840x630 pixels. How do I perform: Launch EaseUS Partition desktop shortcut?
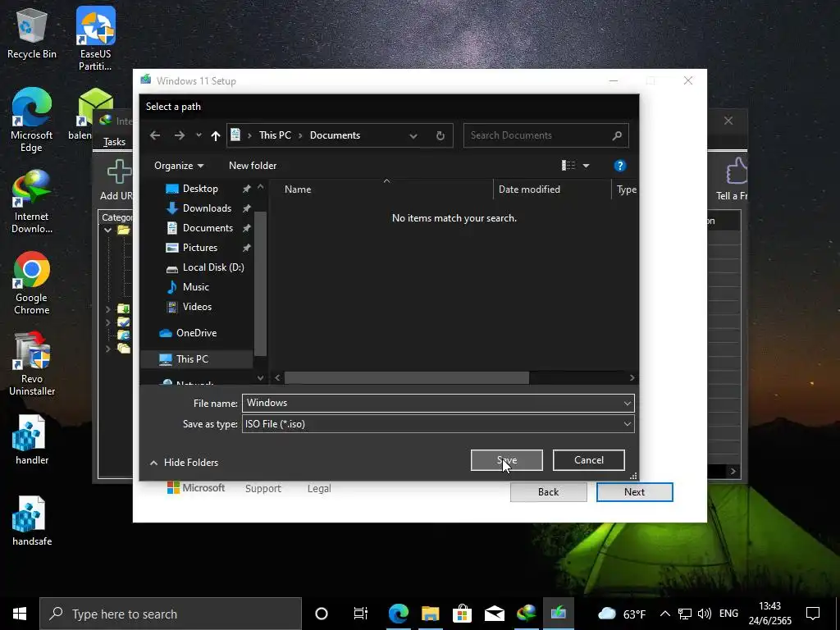(95, 39)
